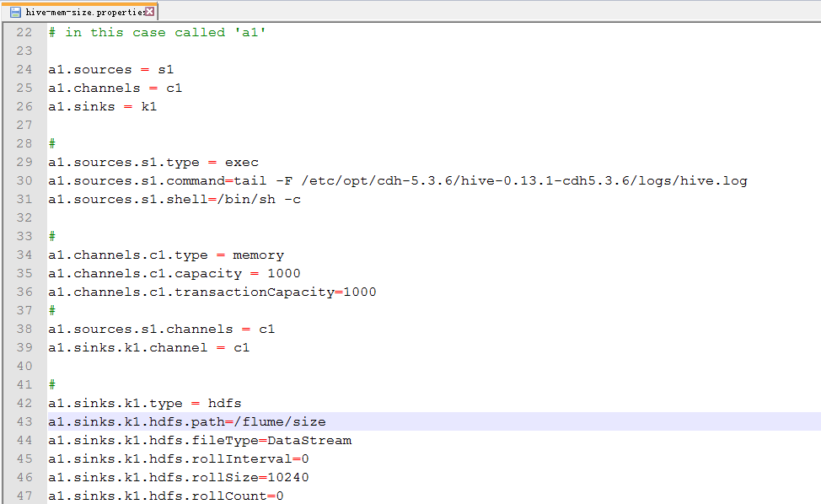Click the hdfs.rollCount=0 line
Screen dimensions: 821x504
coord(166,496)
